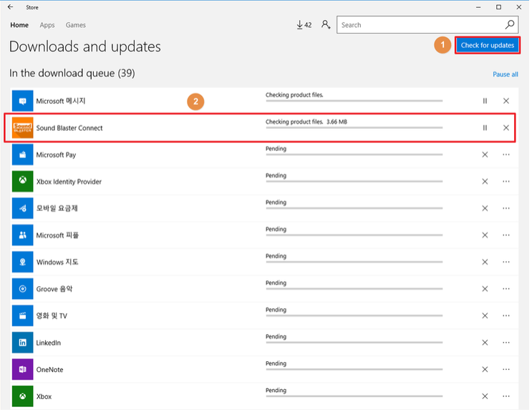Click the Xbox Identity Provider app icon
Viewport: 532px width, 412px height.
(22, 181)
